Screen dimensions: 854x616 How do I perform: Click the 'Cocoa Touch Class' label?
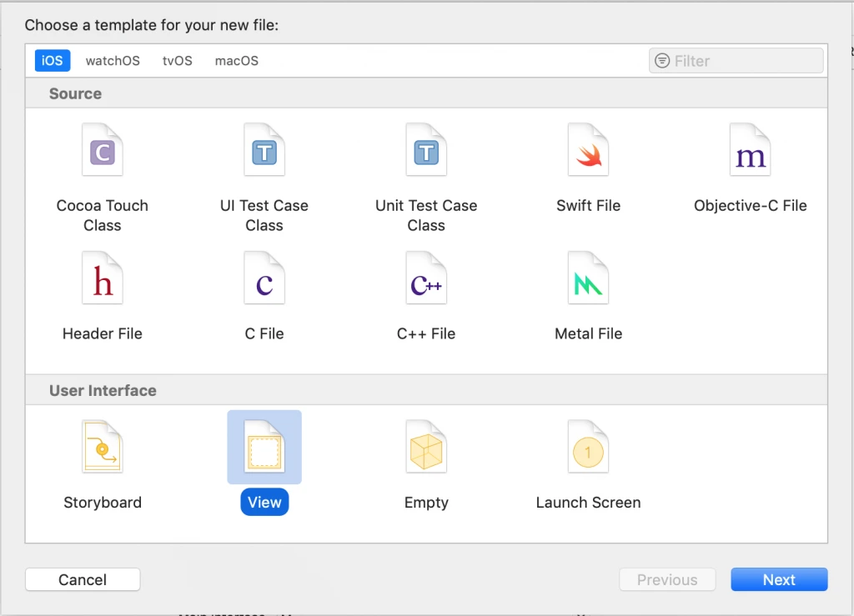(103, 216)
